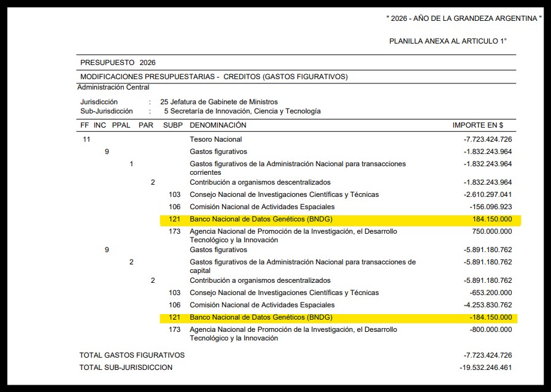Image resolution: width=551 pixels, height=392 pixels.
Task: Click the total amount -19.532.246.461
Action: (485, 367)
